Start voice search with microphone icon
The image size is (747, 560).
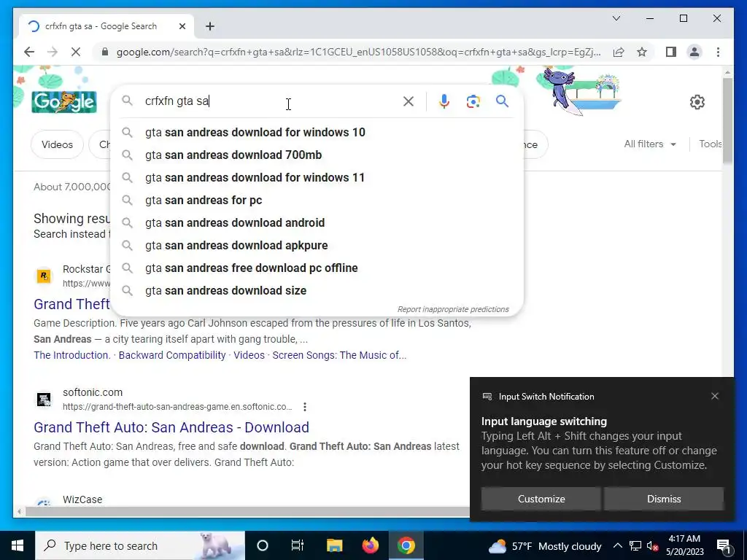[444, 101]
